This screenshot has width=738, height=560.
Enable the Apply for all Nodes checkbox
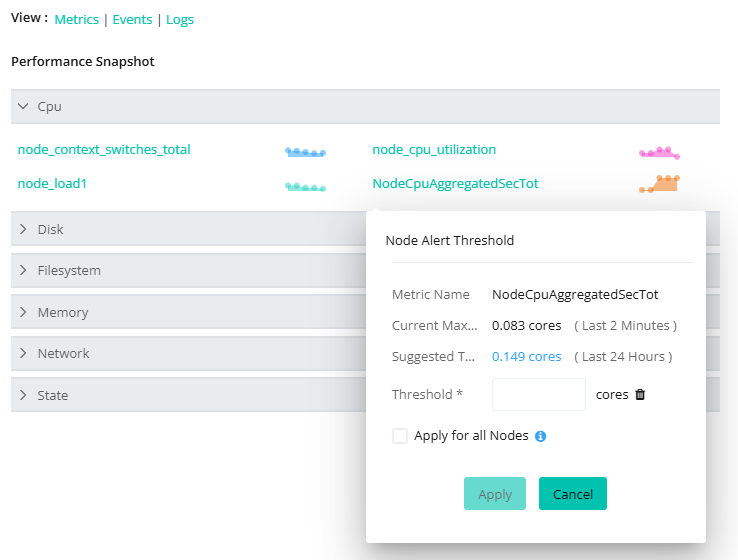click(400, 436)
